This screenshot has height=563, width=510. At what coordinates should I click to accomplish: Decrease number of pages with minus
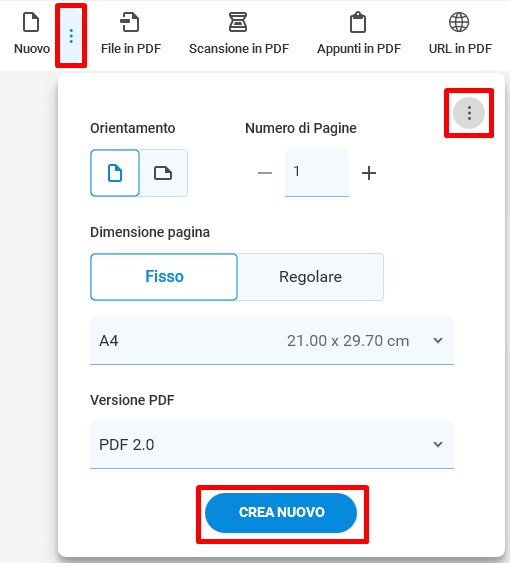265,173
